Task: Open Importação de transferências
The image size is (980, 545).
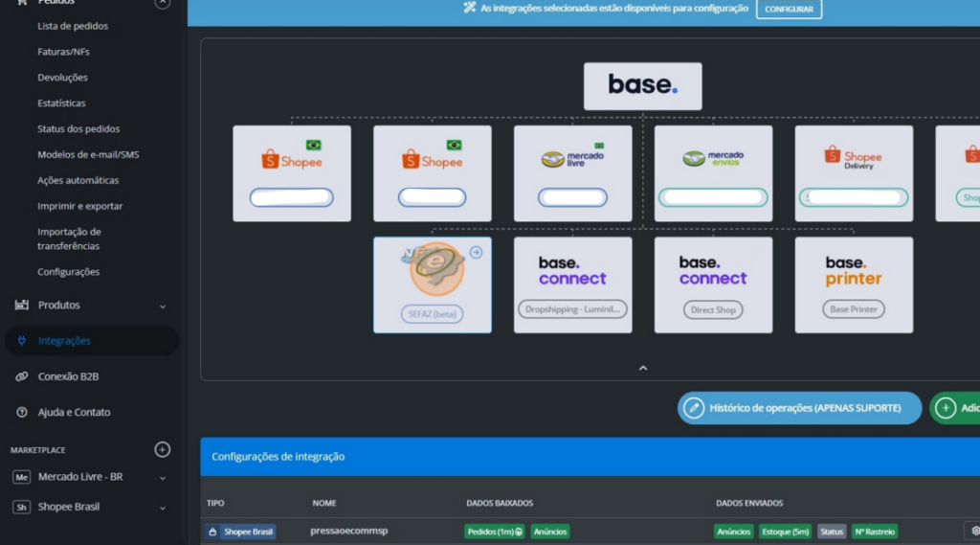Action: (69, 238)
